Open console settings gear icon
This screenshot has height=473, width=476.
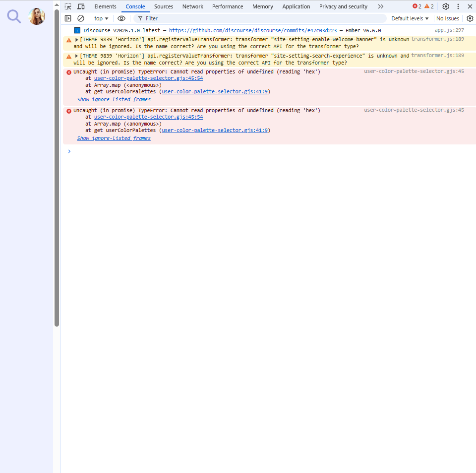470,18
